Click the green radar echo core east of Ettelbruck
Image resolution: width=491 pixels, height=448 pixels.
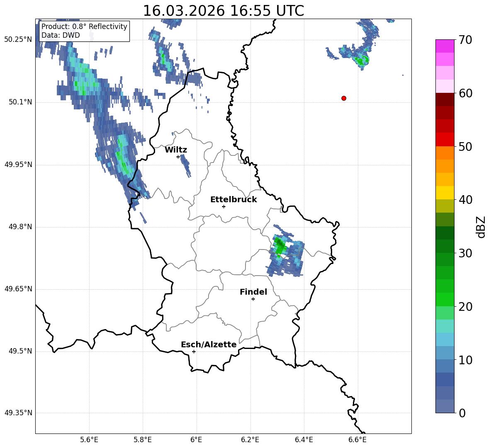280,246
